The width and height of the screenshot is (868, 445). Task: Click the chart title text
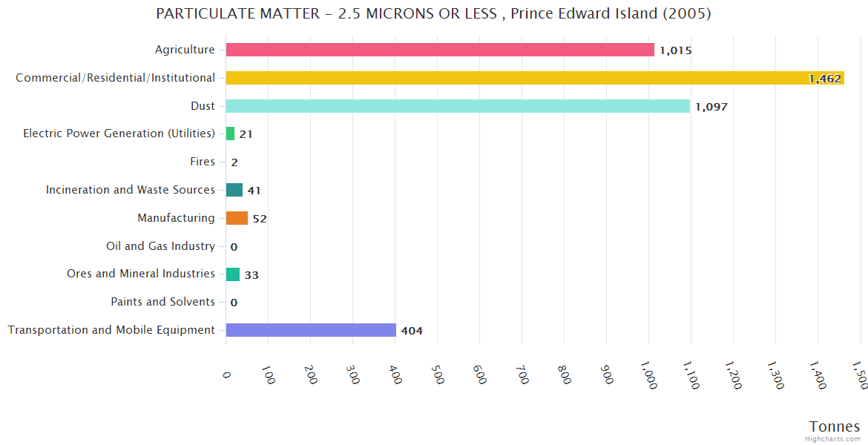(433, 14)
